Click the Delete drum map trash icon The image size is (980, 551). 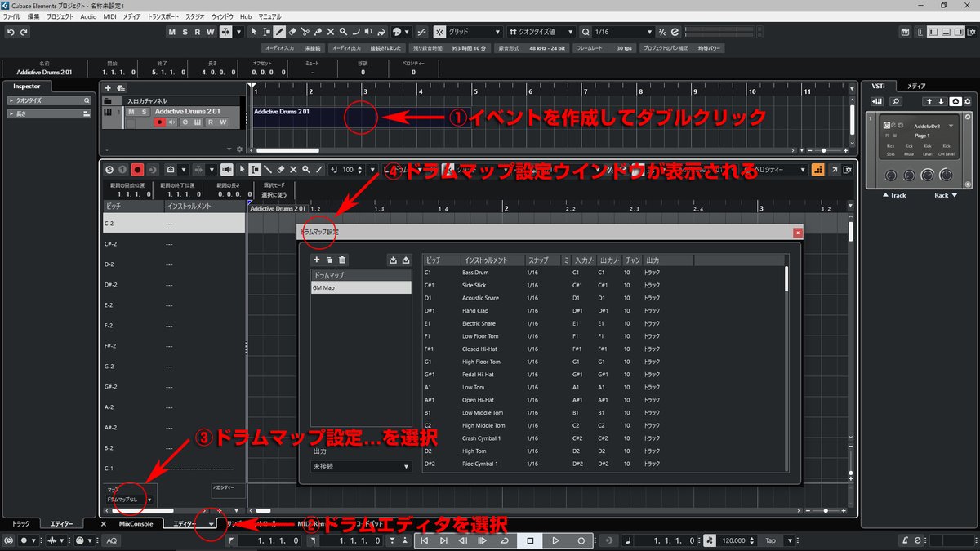point(342,260)
